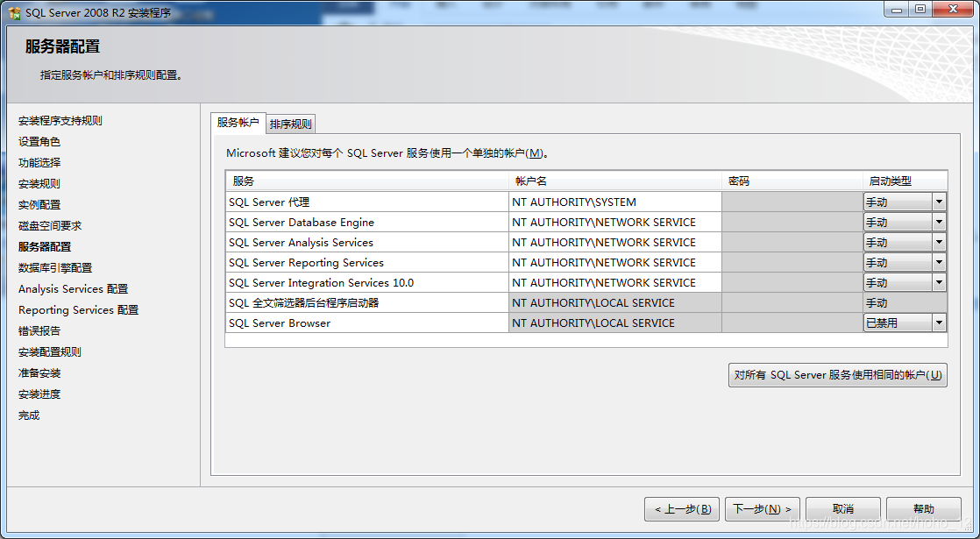Click the 服务 column header

pos(367,181)
